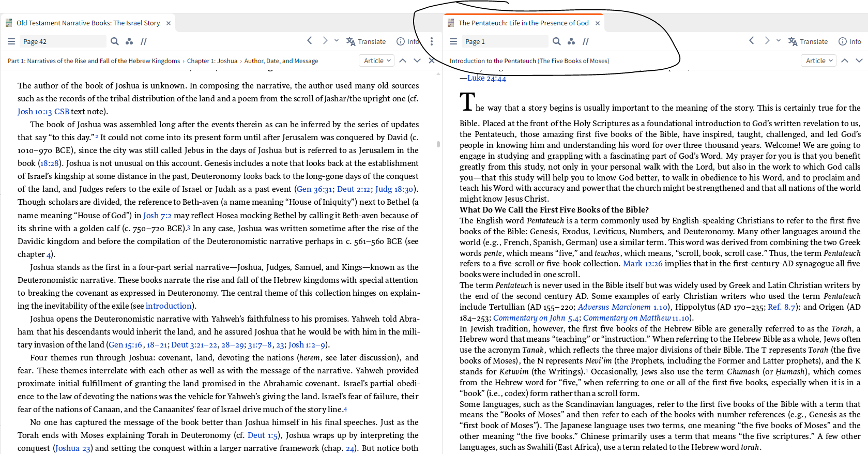Viewport: 868px width, 454px height.
Task: Open the Gen 15:16 reference link
Action: point(126,345)
